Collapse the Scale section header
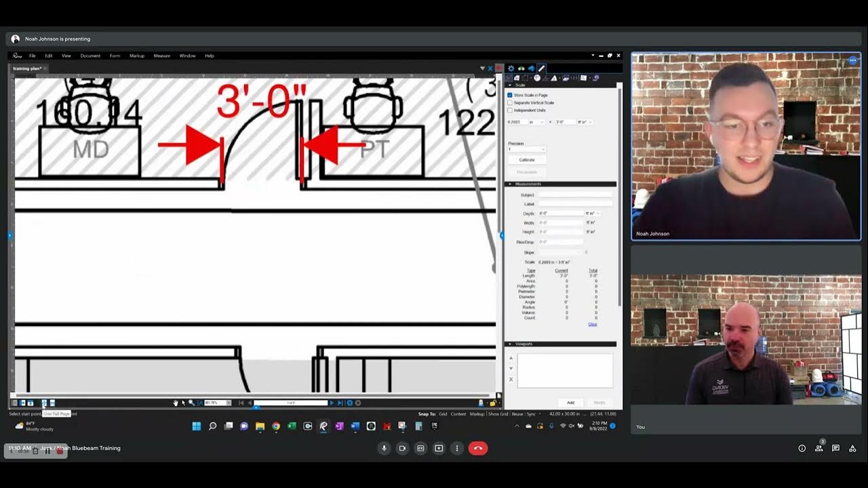The height and width of the screenshot is (488, 868). coord(560,85)
